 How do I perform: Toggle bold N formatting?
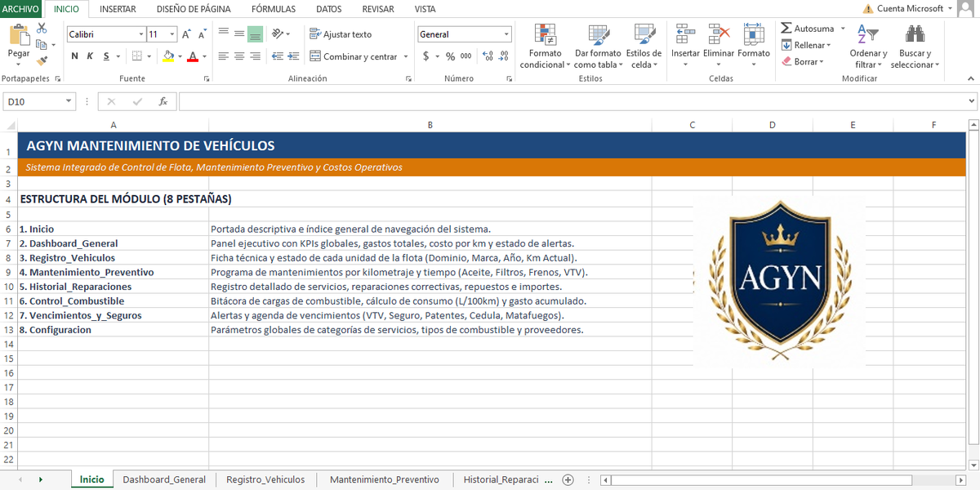[x=75, y=56]
